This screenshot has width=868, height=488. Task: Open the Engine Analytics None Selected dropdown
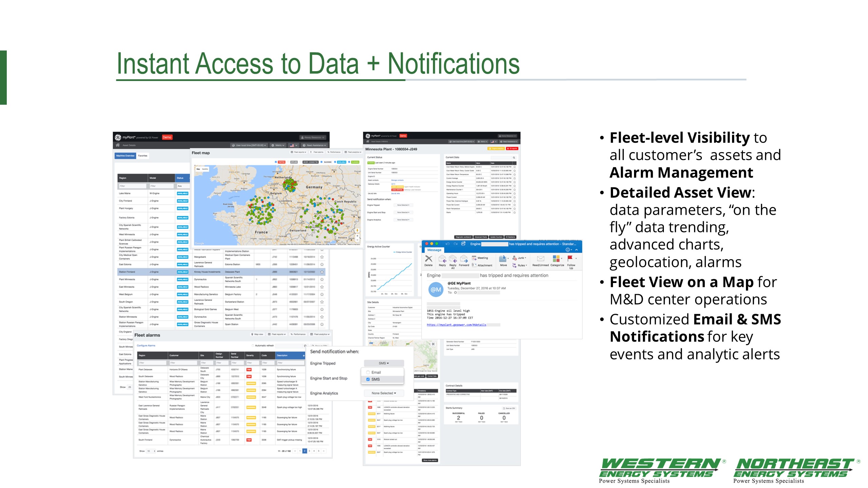383,393
